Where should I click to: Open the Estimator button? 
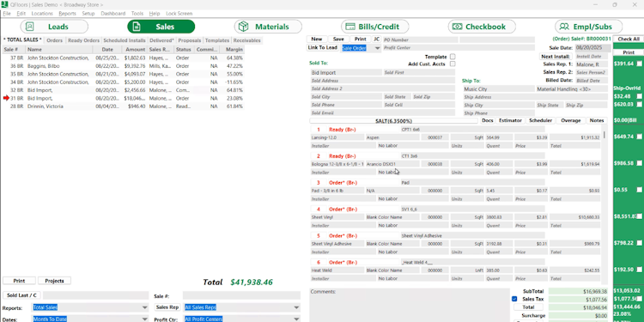[510, 120]
